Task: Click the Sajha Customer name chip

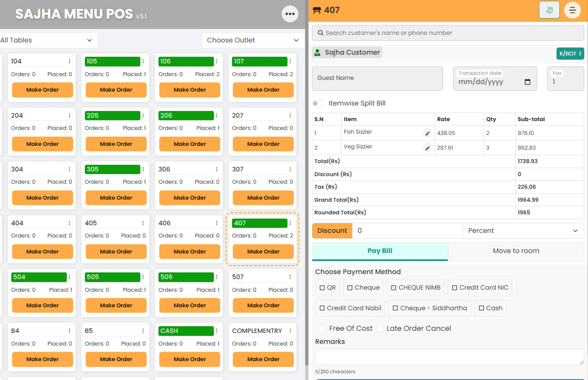Action: coord(347,52)
